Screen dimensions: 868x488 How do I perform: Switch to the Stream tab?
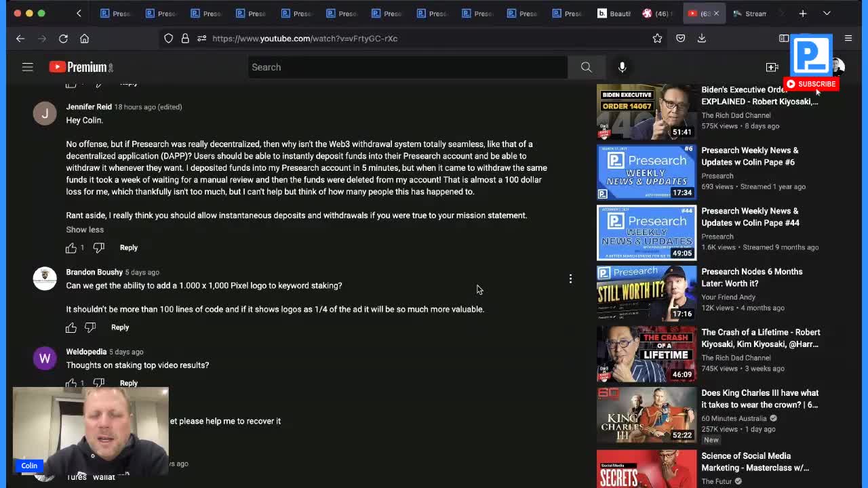point(750,14)
